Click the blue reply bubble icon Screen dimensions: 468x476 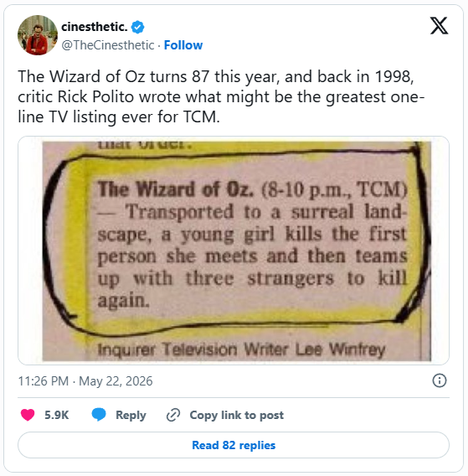pos(99,415)
